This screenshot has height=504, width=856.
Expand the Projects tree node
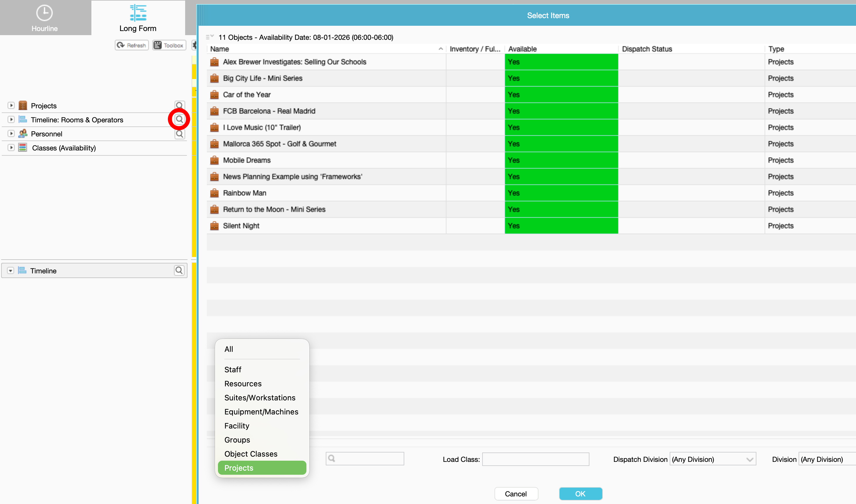pyautogui.click(x=11, y=106)
